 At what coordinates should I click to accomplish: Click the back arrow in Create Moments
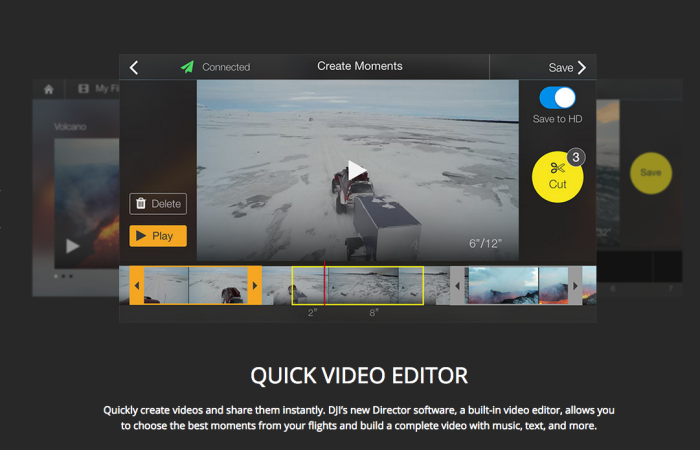point(134,67)
